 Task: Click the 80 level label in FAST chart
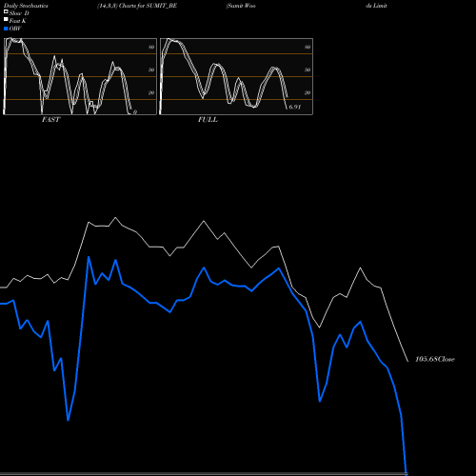[x=151, y=47]
